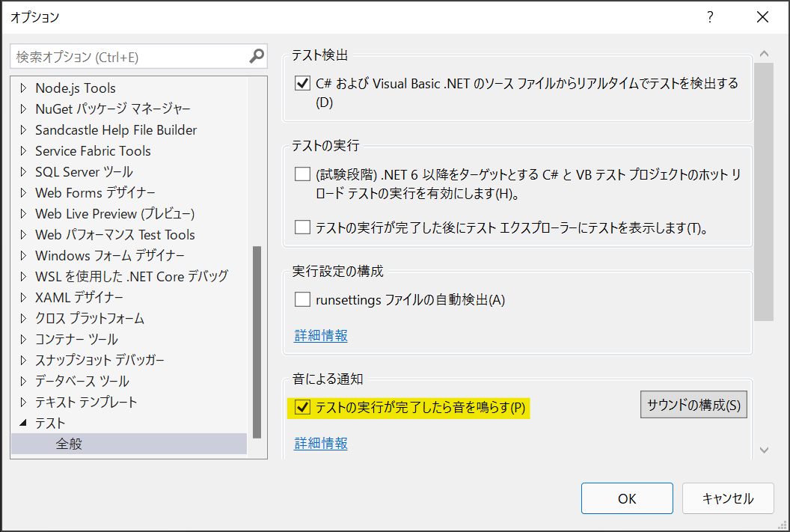Click キャンセル button
Image resolution: width=790 pixels, height=532 pixels.
727,498
